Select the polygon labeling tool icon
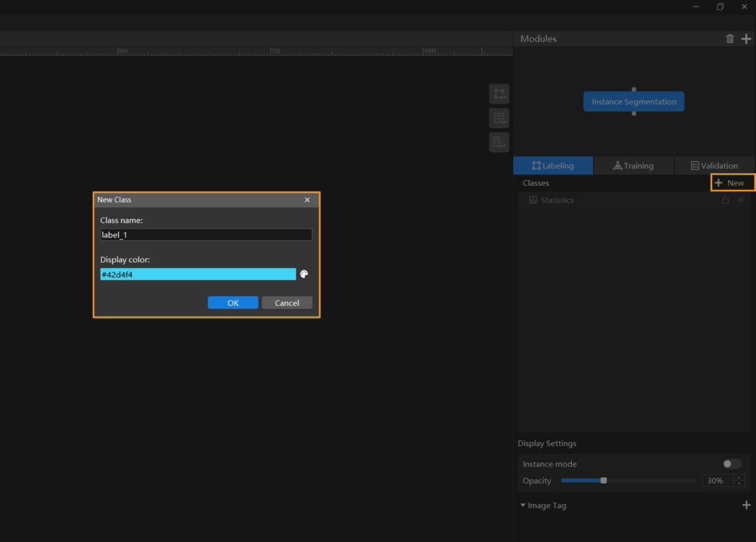This screenshot has width=756, height=542. click(499, 94)
